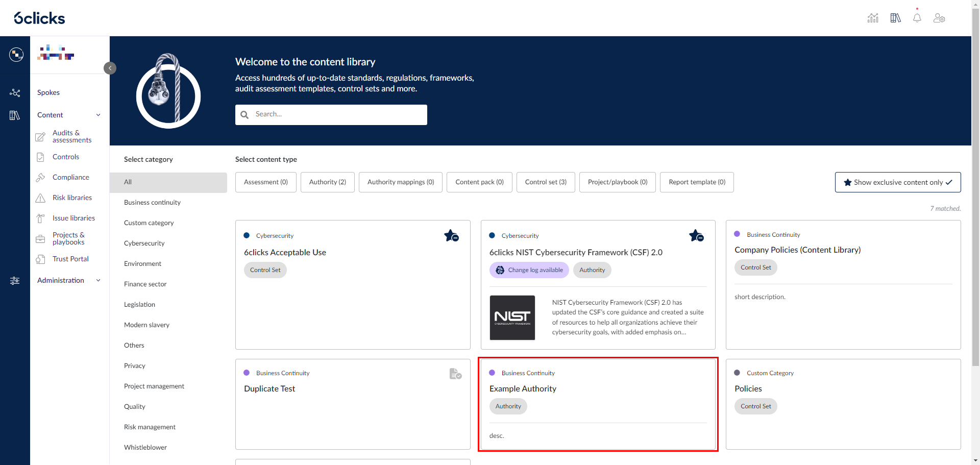Expand the Content menu chevron
Image resolution: width=980 pixels, height=465 pixels.
(x=99, y=115)
